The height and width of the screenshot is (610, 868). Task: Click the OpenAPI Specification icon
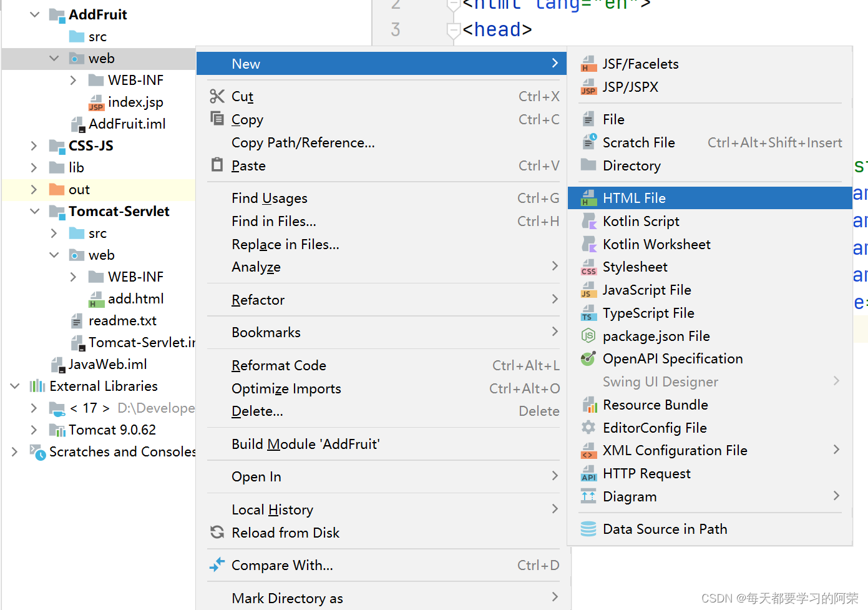click(x=588, y=358)
